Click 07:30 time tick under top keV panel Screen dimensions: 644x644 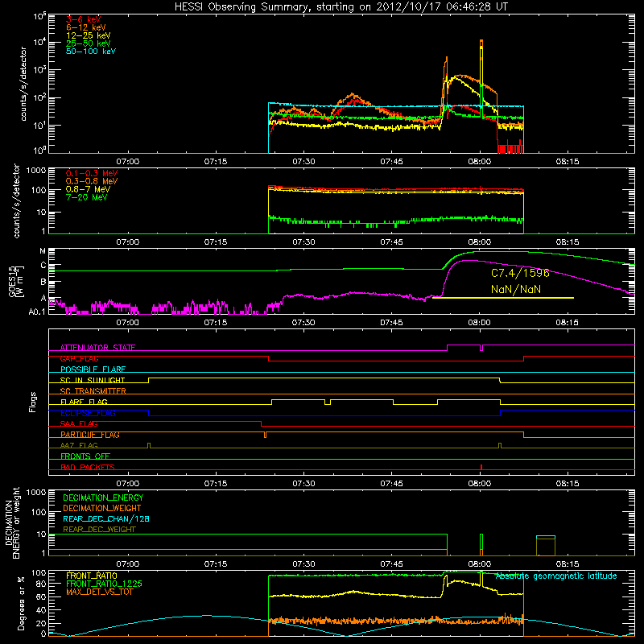(x=303, y=162)
